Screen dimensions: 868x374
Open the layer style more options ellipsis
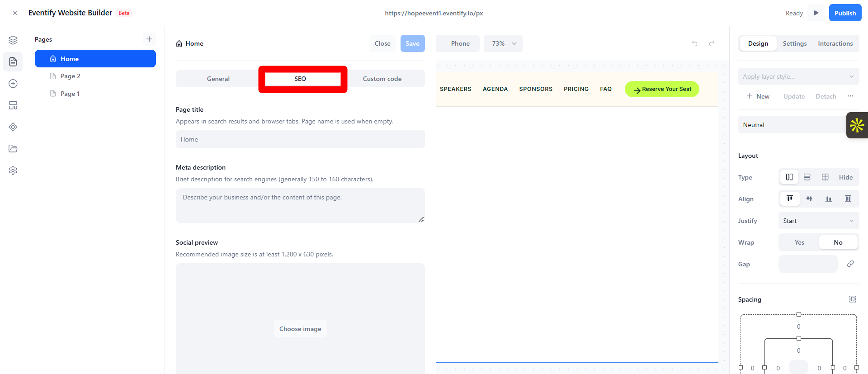850,96
